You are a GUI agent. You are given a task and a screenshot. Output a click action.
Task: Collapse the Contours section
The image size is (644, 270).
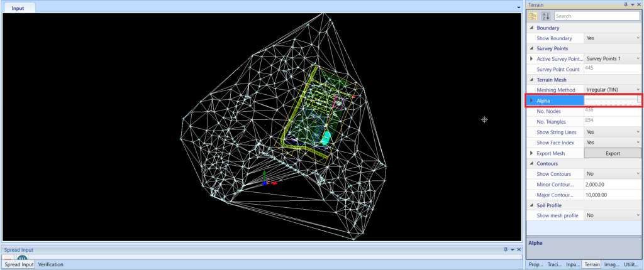532,163
